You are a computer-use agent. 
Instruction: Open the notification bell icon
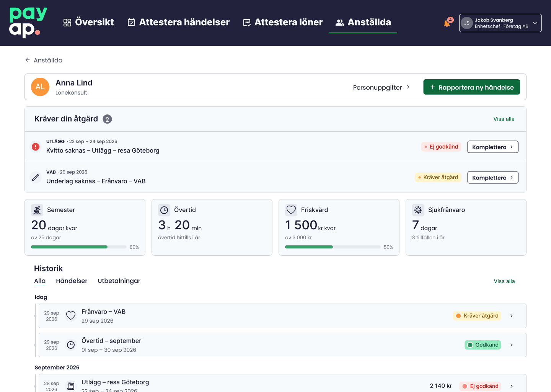(447, 23)
